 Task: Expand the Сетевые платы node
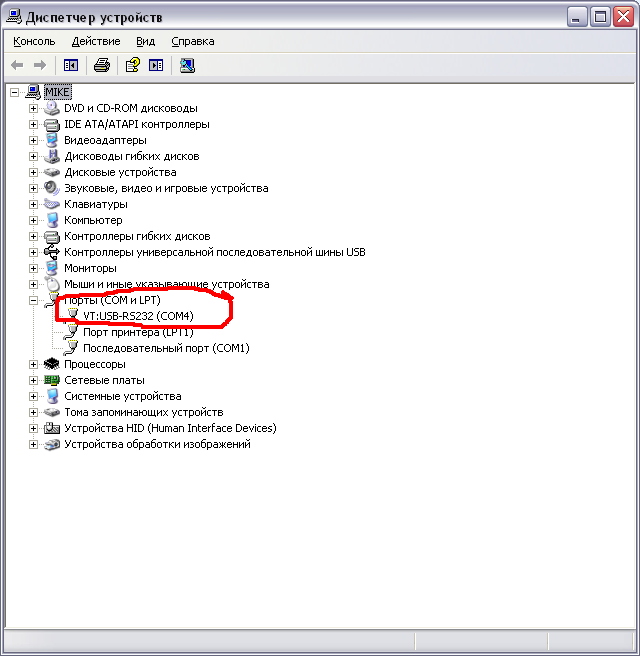tap(33, 380)
